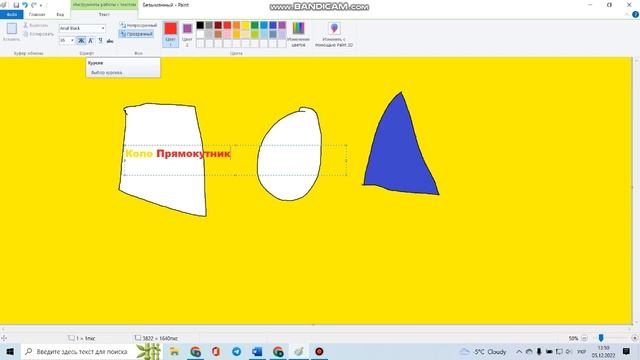The image size is (640, 360).
Task: Click the zoom slider handle
Action: pos(601,338)
